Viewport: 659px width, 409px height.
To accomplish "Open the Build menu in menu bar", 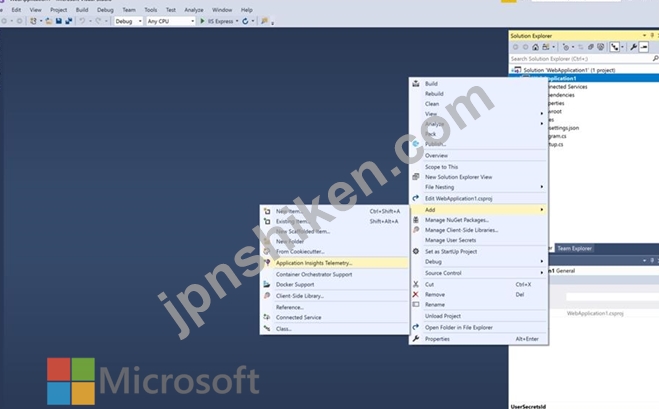I will (x=82, y=10).
